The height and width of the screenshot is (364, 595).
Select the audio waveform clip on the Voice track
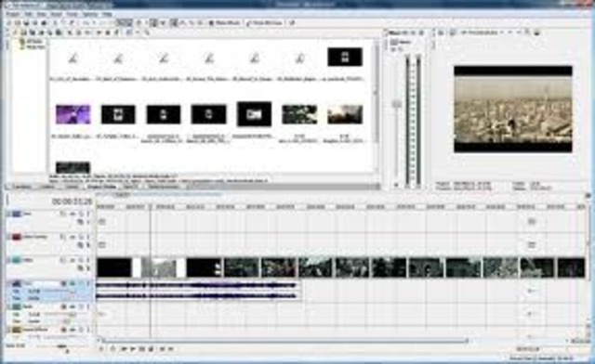199,292
